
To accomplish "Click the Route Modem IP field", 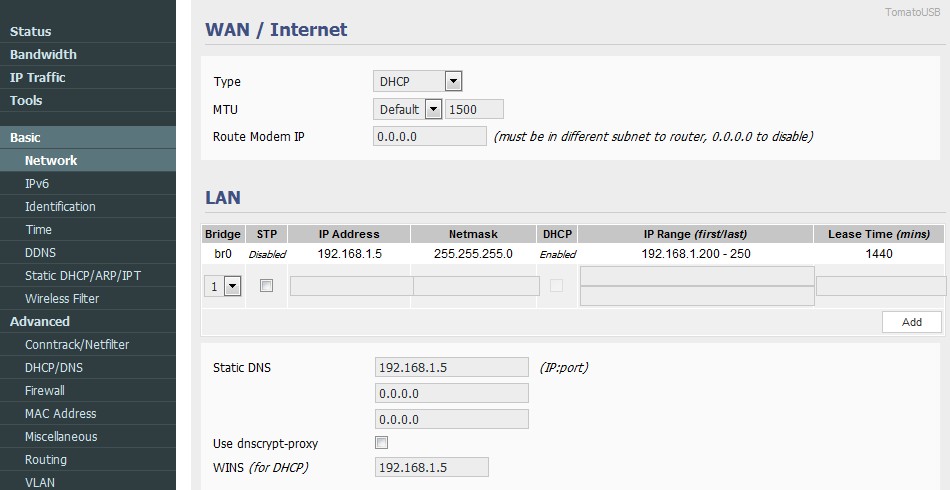I will 429,136.
